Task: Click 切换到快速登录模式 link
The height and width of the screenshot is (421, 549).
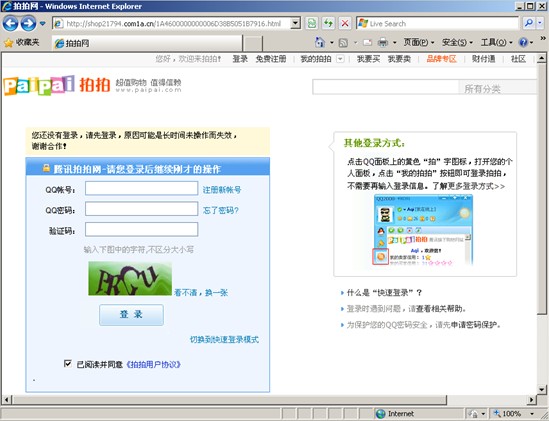Action: [224, 339]
